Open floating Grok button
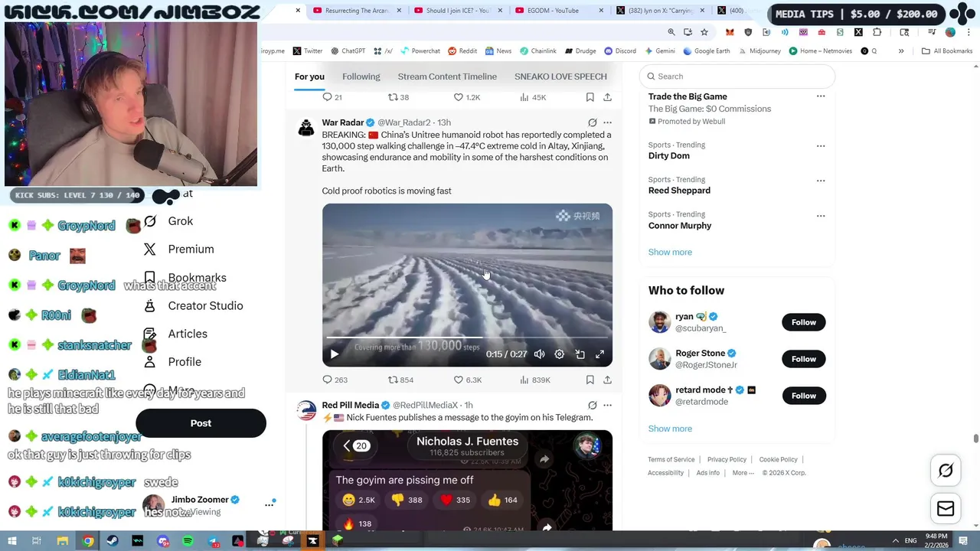The width and height of the screenshot is (980, 551). (x=946, y=471)
